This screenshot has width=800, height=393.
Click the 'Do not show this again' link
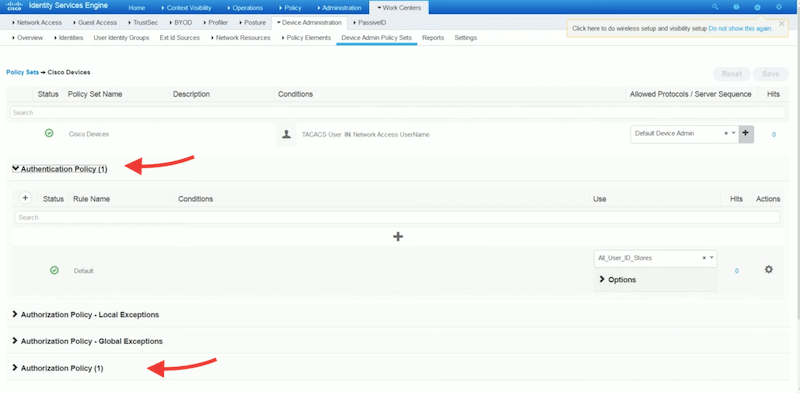(740, 29)
